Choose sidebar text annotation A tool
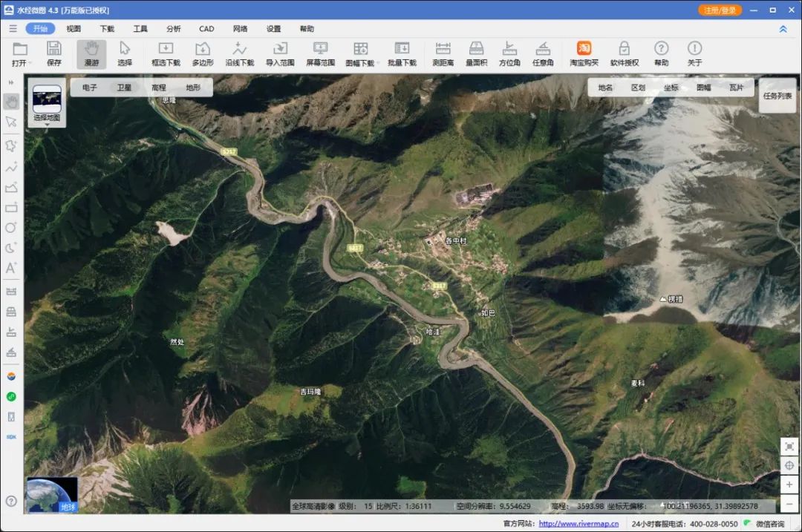This screenshot has height=532, width=802. pyautogui.click(x=11, y=268)
